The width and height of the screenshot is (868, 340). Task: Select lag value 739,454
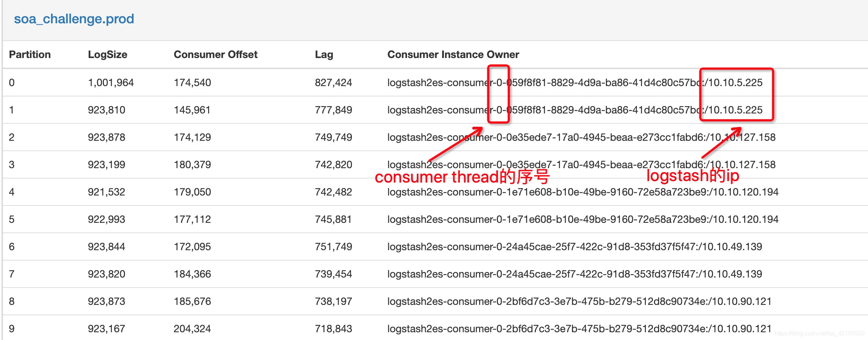333,274
